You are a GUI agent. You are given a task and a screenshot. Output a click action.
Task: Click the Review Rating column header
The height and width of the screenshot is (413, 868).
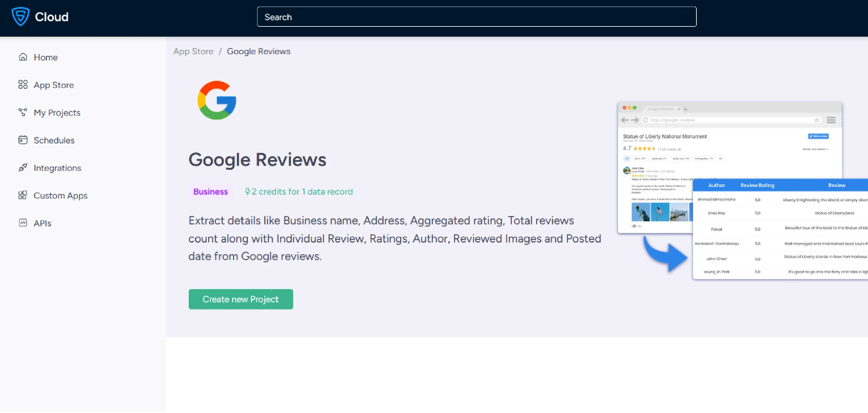click(757, 185)
